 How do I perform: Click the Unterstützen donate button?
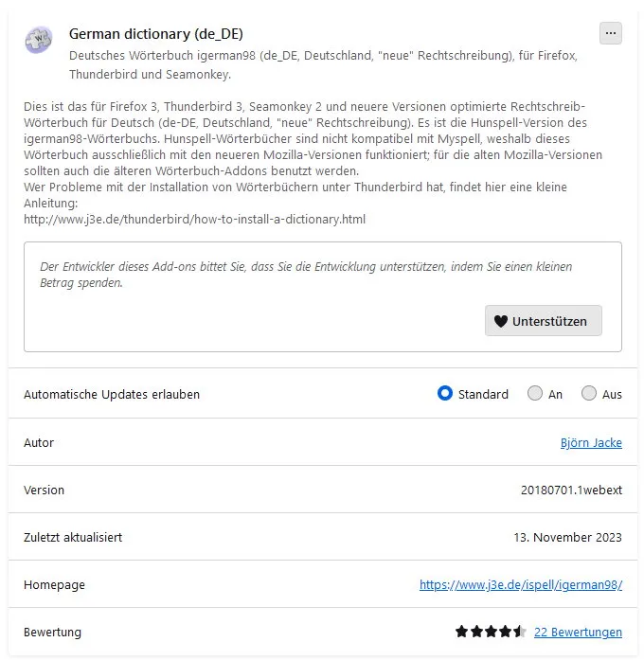click(x=543, y=321)
